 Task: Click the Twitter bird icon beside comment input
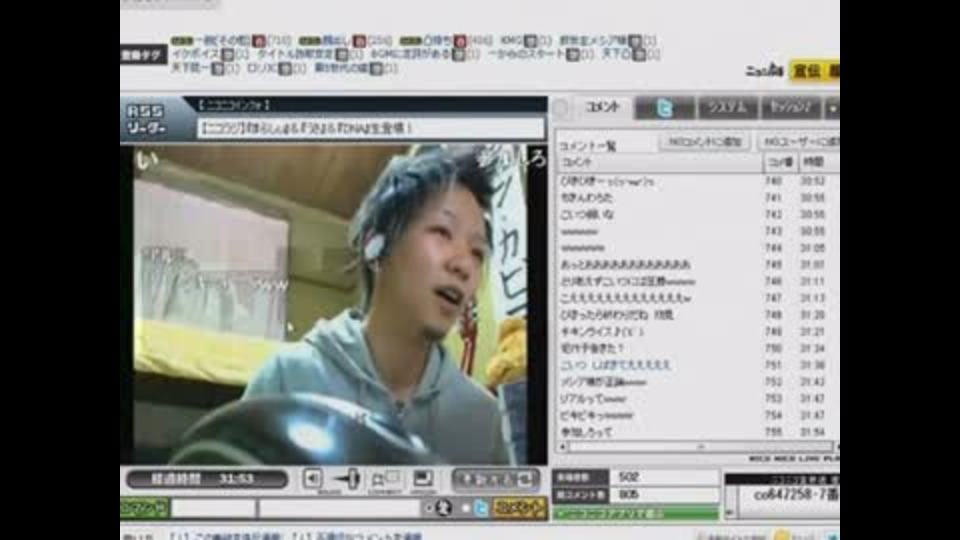pyautogui.click(x=481, y=508)
